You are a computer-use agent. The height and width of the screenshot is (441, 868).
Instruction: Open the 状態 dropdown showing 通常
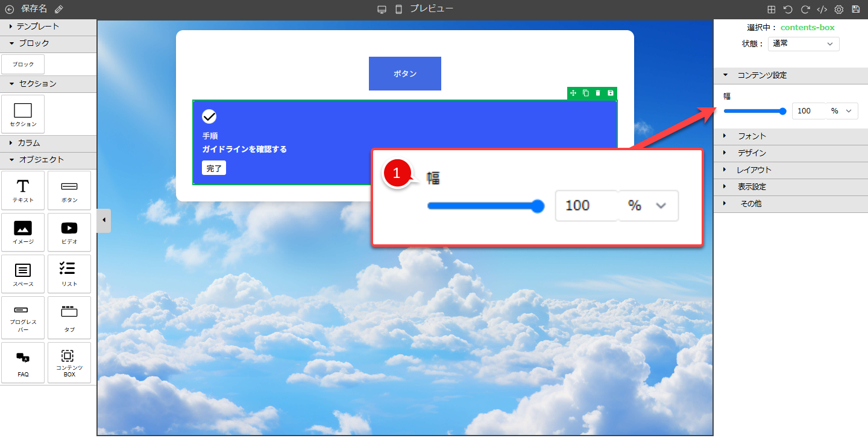(803, 44)
